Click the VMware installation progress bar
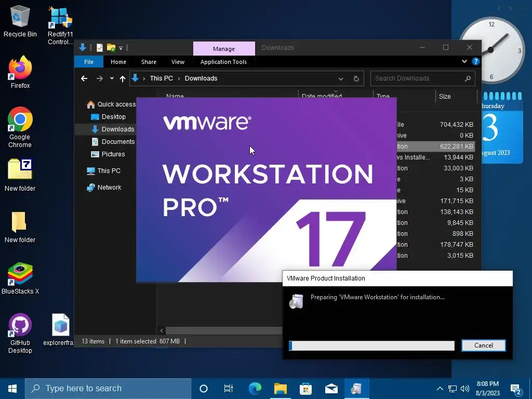 (x=371, y=345)
